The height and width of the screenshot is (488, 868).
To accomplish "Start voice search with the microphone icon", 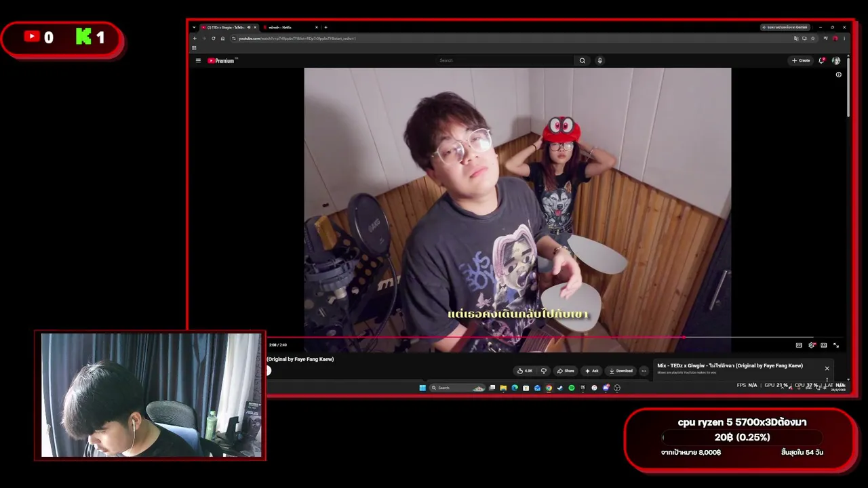I will pyautogui.click(x=599, y=61).
